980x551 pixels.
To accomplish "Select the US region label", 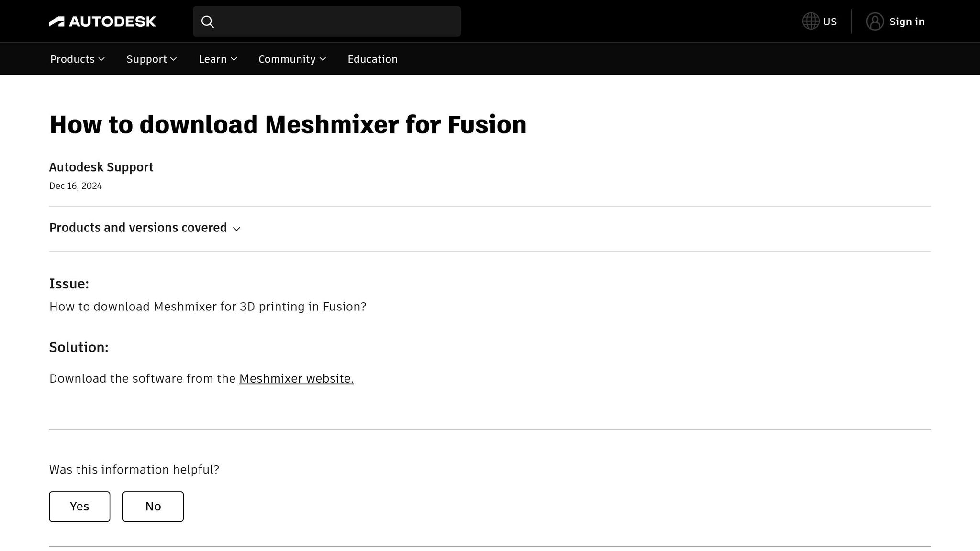I will coord(830,22).
